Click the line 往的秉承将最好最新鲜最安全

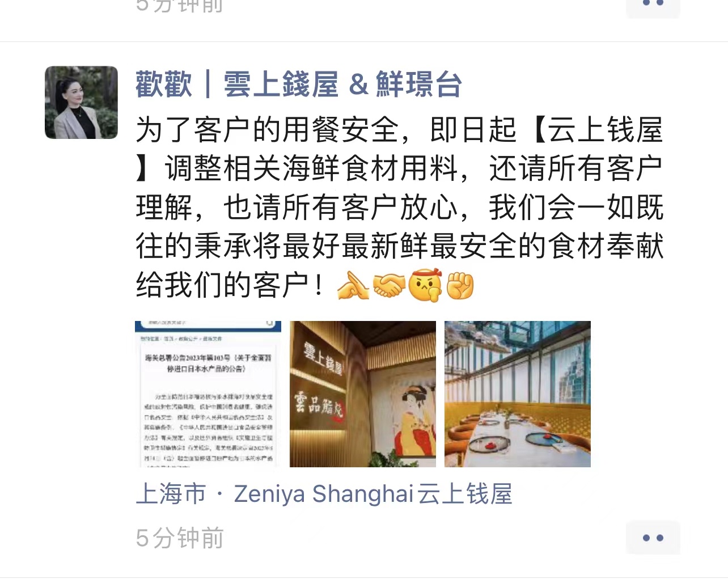pyautogui.click(x=400, y=246)
